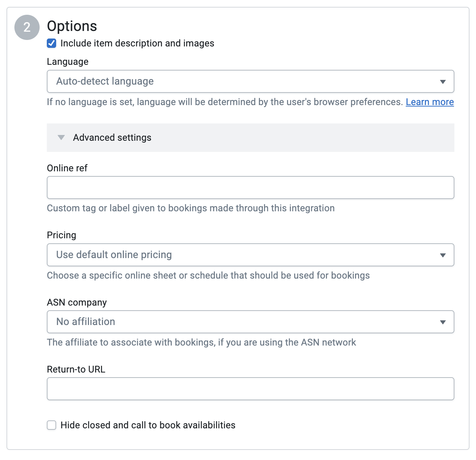Click the ASN company label
Image resolution: width=476 pixels, height=460 pixels.
(x=77, y=302)
